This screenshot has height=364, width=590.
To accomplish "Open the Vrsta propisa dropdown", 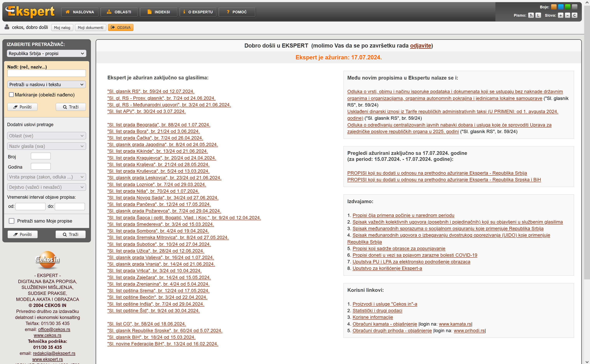I will [46, 177].
